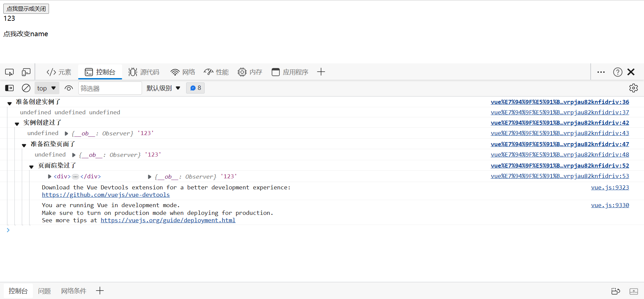644x299 pixels.
Task: Expand the Observer object on source line 43
Action: coord(66,133)
